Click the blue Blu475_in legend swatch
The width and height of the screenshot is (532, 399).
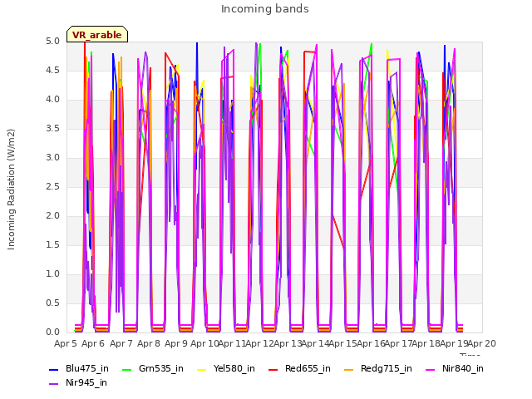point(53,369)
